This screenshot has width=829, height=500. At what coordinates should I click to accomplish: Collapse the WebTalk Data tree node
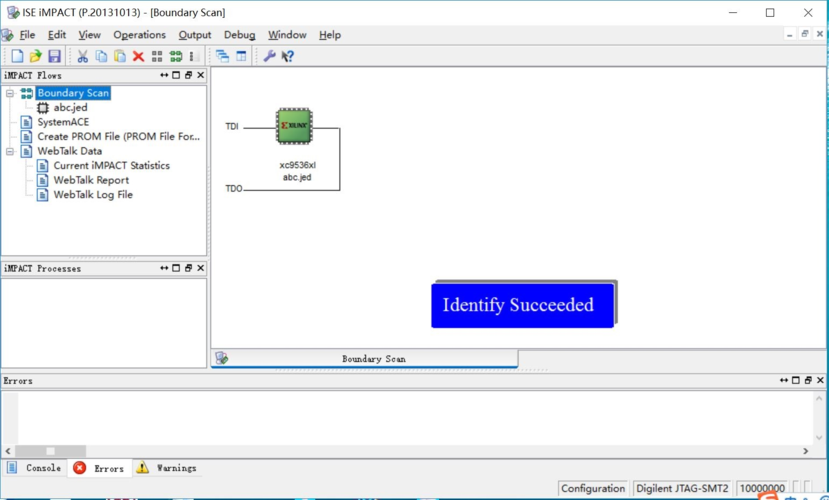pos(10,152)
